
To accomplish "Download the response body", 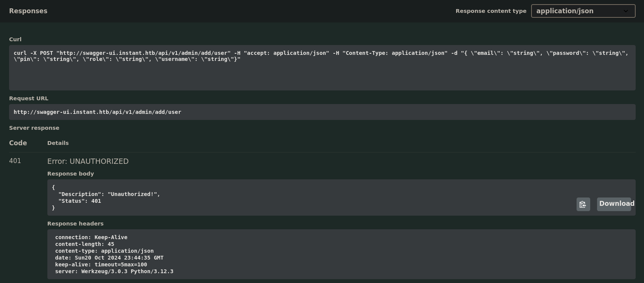I will tap(614, 204).
